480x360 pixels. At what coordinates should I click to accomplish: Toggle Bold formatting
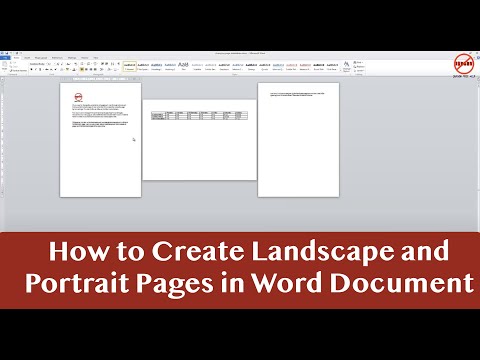click(32, 69)
